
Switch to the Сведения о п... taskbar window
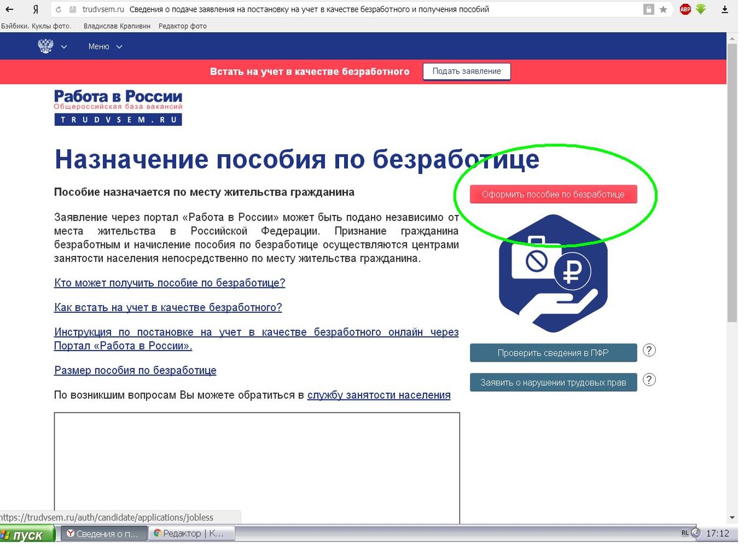pyautogui.click(x=104, y=533)
